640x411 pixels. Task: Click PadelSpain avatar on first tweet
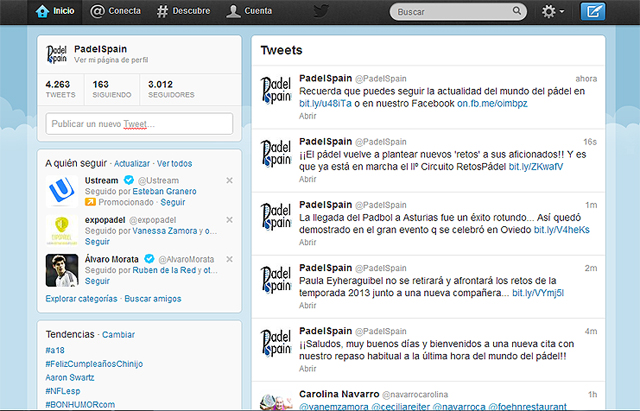click(x=276, y=90)
